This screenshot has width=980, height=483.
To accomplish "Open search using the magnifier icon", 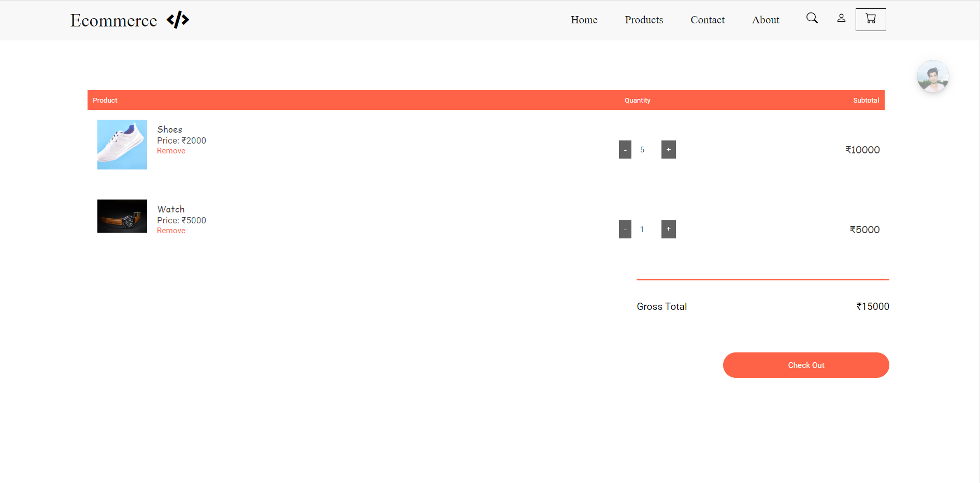I will tap(812, 18).
